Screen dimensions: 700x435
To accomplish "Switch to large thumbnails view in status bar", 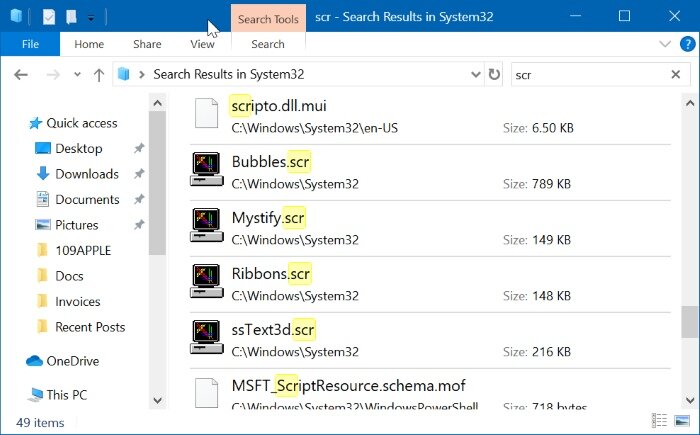I will pos(682,421).
